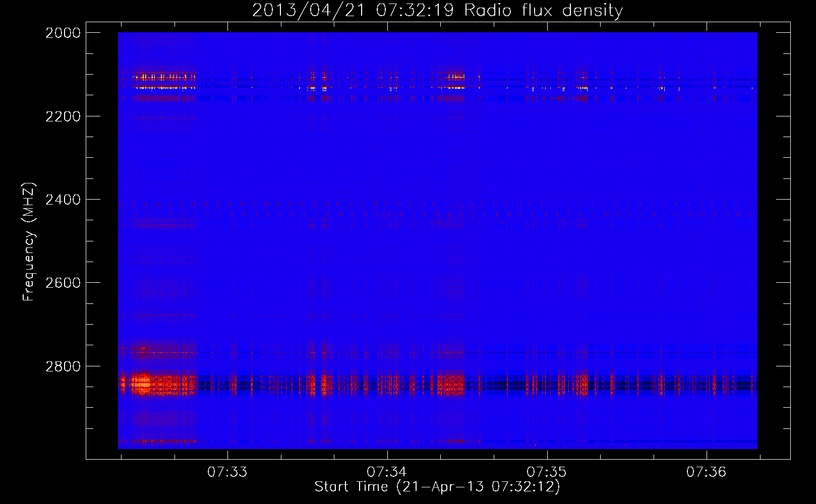
Task: Click the 2800 frequency axis label
Action: (x=63, y=366)
